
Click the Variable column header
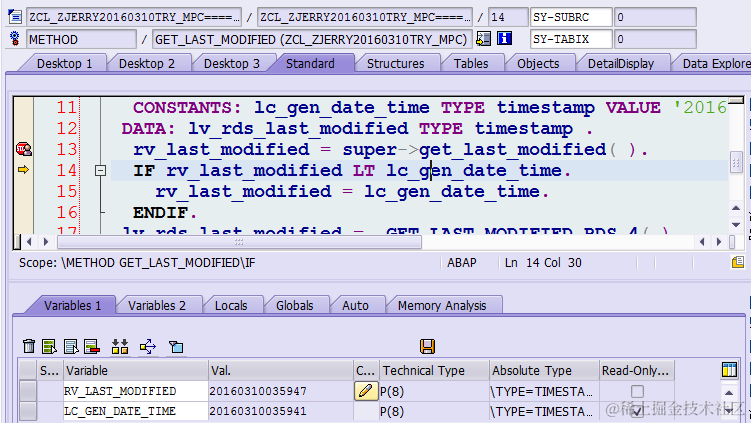click(x=136, y=370)
